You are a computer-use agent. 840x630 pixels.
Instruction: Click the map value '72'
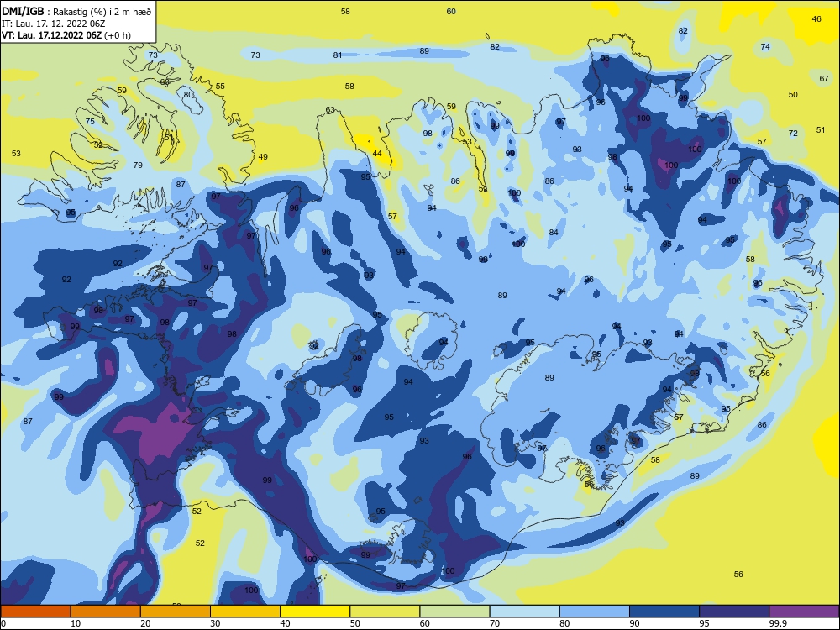coord(794,133)
